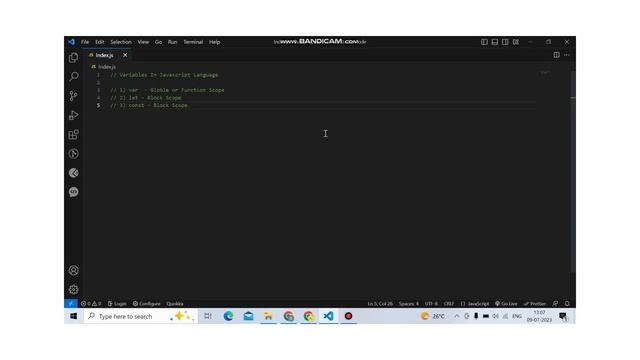This screenshot has height=360, width=640.
Task: Open the Windows action center notifications
Action: tap(563, 316)
